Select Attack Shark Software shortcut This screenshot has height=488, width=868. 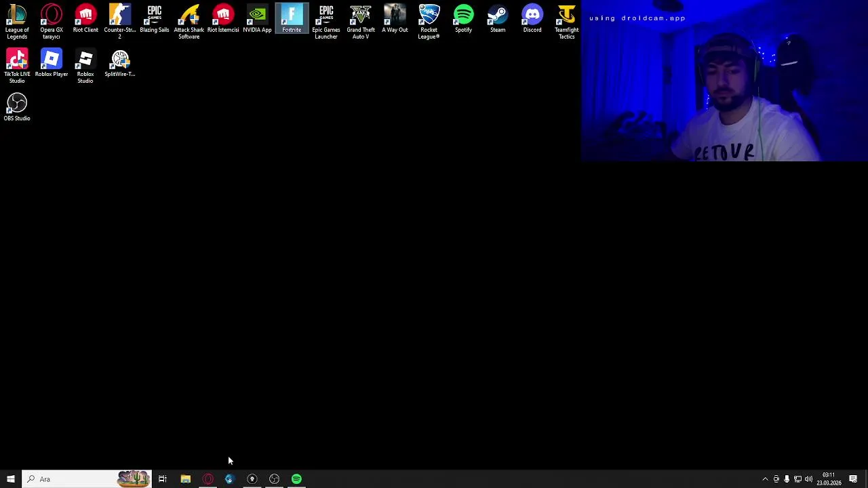(189, 22)
